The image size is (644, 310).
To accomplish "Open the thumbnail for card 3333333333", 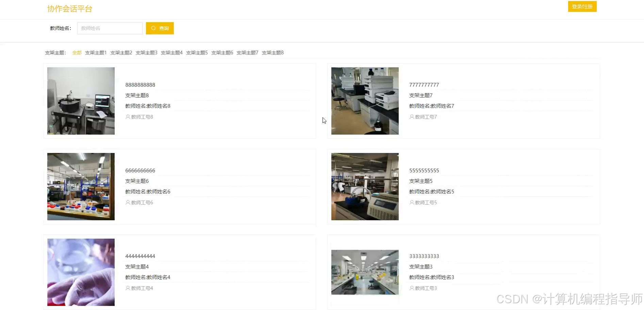I will 365,272.
